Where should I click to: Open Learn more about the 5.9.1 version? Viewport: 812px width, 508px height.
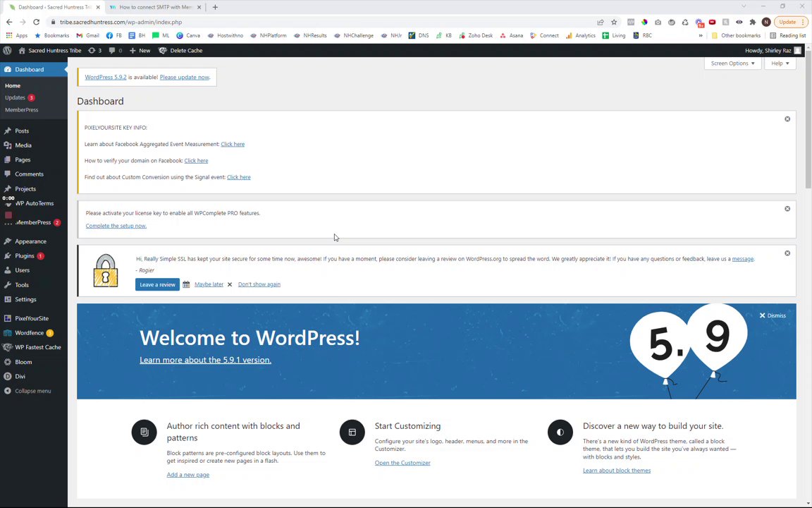tap(206, 360)
